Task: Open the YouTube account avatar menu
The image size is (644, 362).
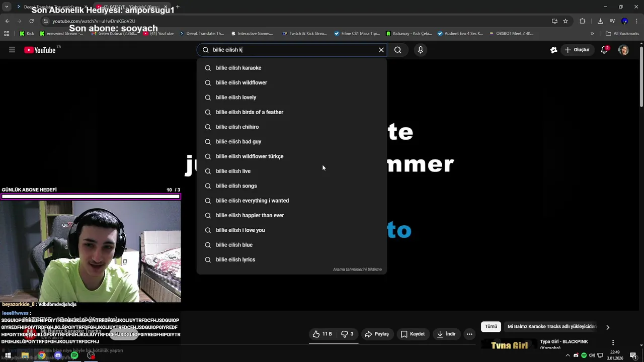Action: coord(623,50)
